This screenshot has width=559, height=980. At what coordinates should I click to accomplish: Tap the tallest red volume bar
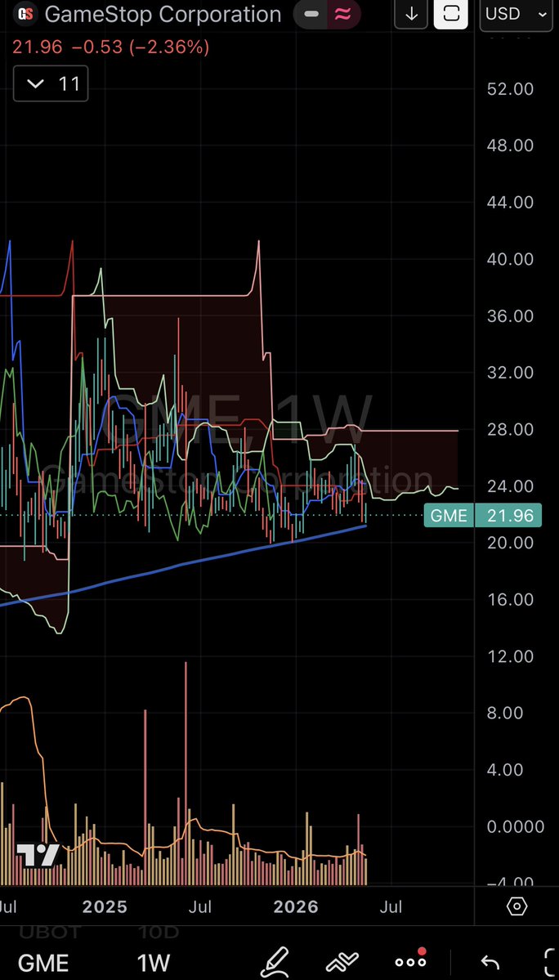(x=186, y=773)
